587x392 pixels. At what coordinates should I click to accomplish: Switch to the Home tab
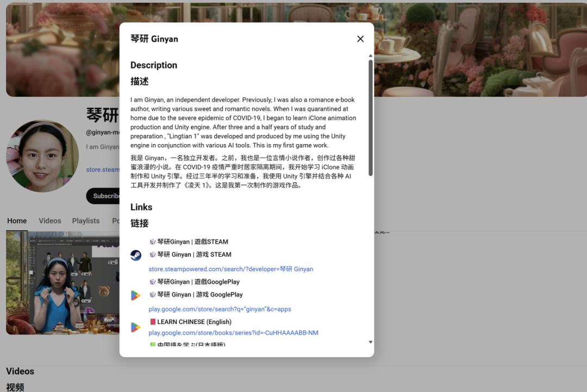17,221
